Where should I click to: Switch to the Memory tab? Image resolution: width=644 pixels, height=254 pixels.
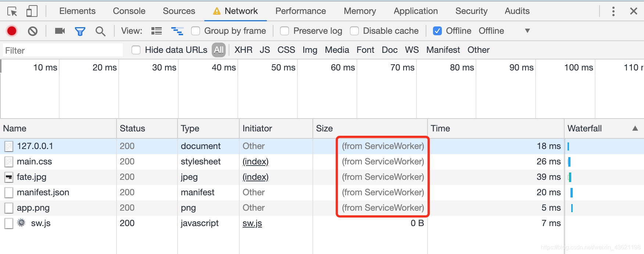tap(360, 11)
